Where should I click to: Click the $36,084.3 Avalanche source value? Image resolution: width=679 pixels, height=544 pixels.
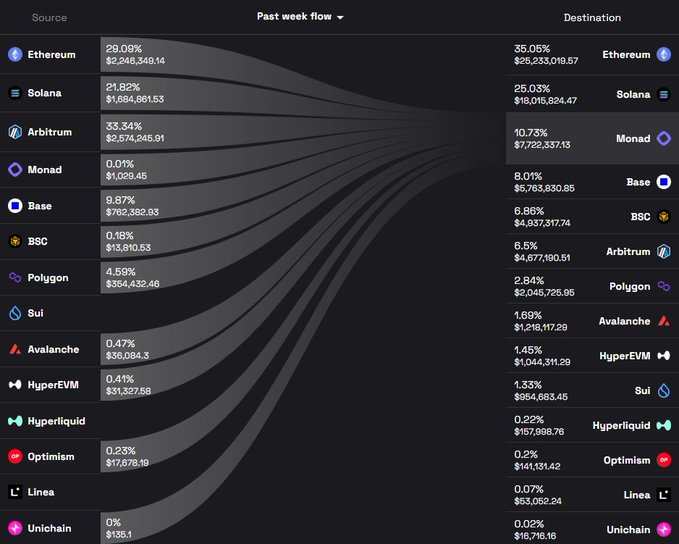click(x=127, y=355)
